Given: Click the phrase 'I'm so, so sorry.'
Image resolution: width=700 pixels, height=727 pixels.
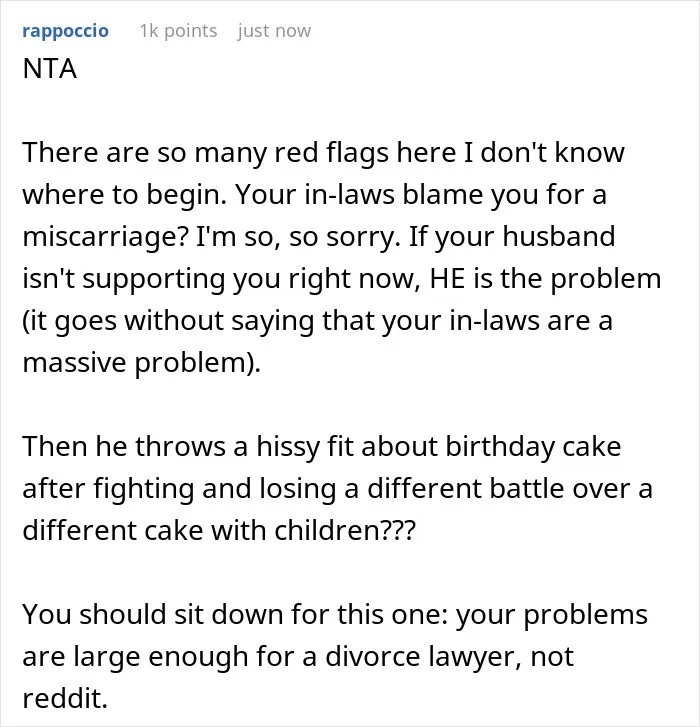Looking at the screenshot, I should click(x=299, y=236).
